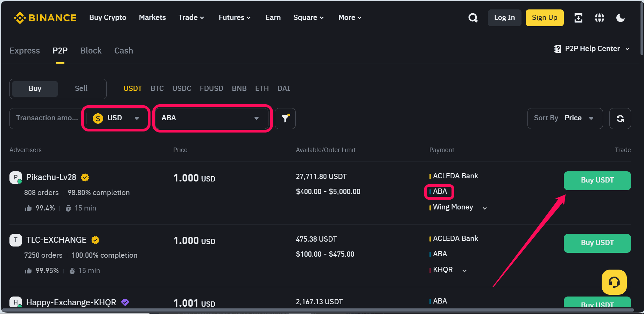Open Happy-Exchange-KHQR advertiser profile

point(71,302)
